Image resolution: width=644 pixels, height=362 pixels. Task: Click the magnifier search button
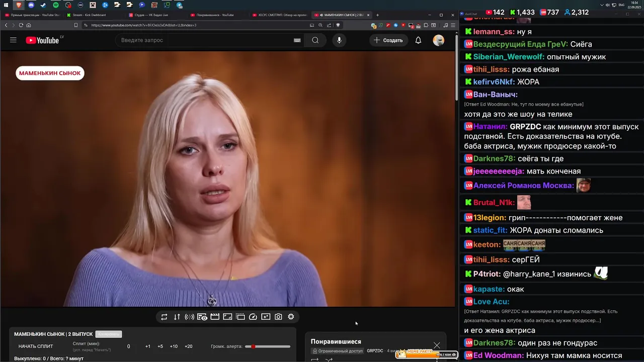pyautogui.click(x=315, y=40)
